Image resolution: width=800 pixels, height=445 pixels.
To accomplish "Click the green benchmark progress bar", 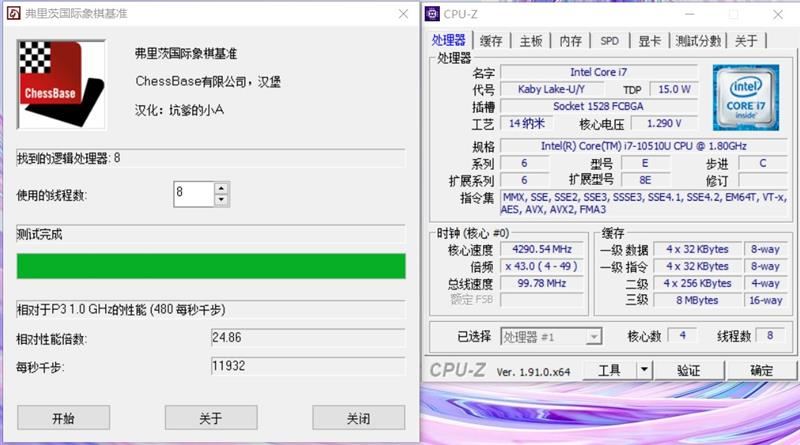I will (x=211, y=266).
